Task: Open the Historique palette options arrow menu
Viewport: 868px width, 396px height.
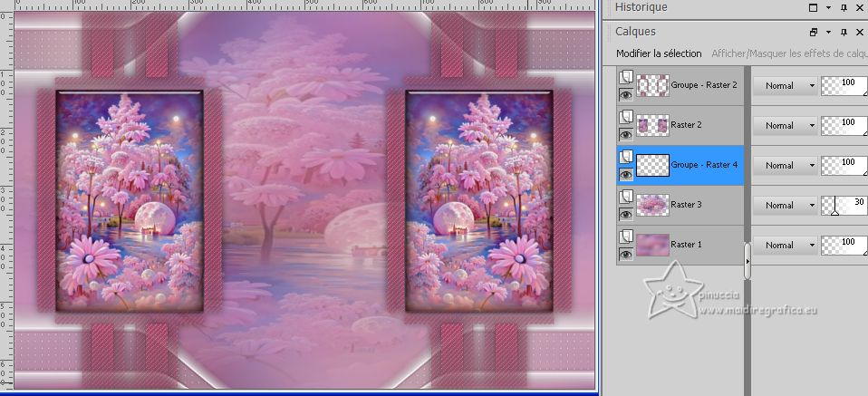Action: pos(828,8)
